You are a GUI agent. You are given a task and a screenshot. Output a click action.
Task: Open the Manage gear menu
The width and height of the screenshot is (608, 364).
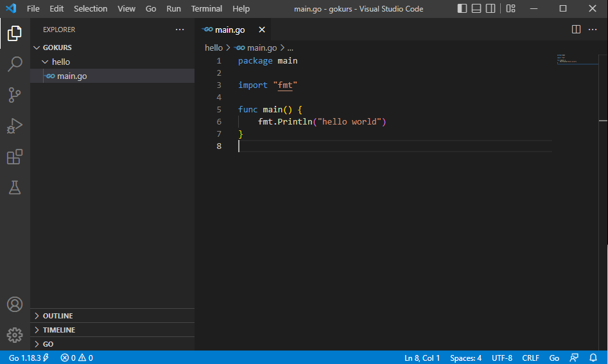click(15, 335)
